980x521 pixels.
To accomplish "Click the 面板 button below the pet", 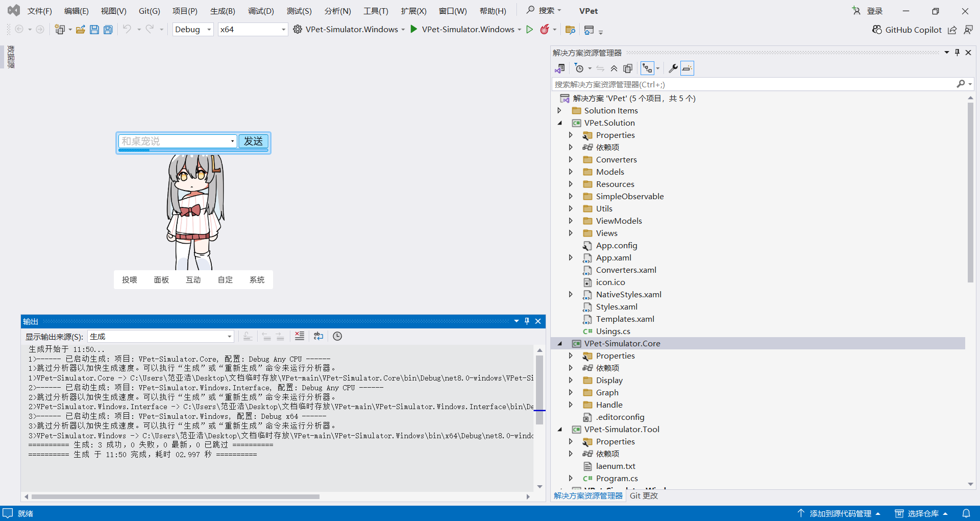I will (x=161, y=279).
